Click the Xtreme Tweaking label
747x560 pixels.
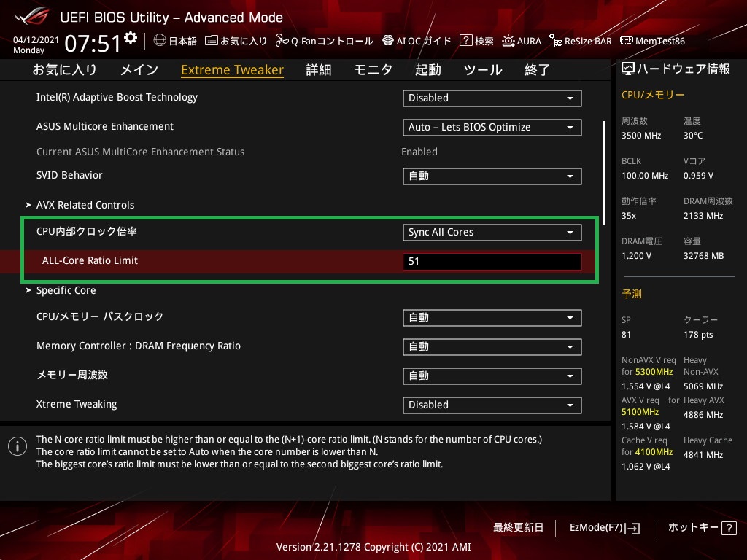77,404
